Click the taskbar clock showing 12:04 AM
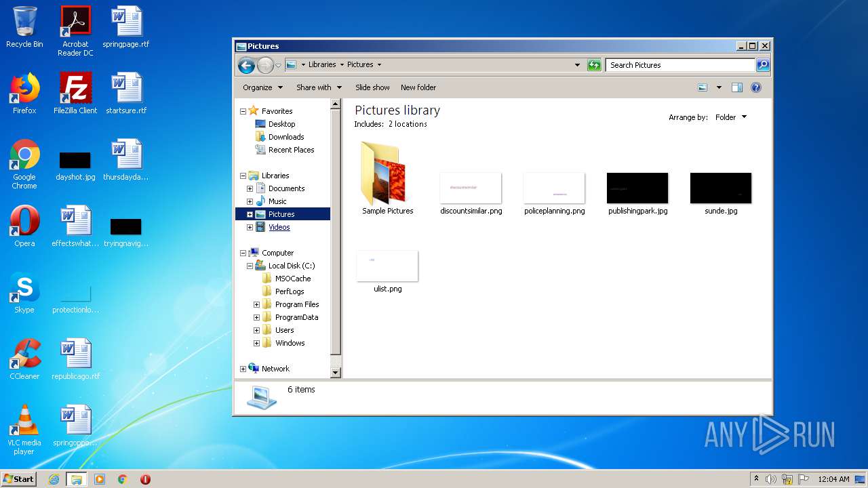This screenshot has width=868, height=488. coord(833,479)
